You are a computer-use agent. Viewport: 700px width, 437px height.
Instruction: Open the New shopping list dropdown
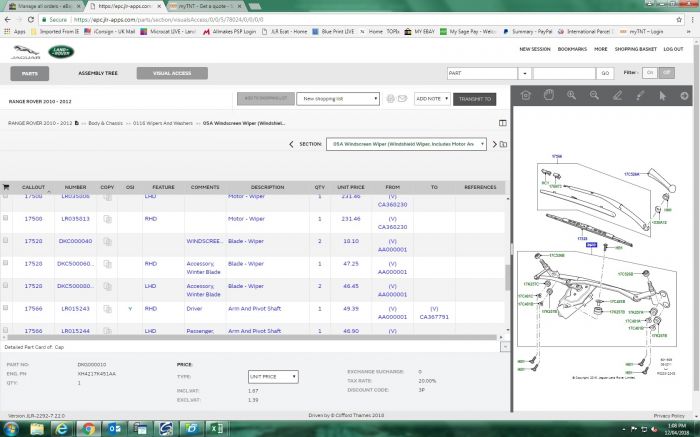tap(338, 99)
